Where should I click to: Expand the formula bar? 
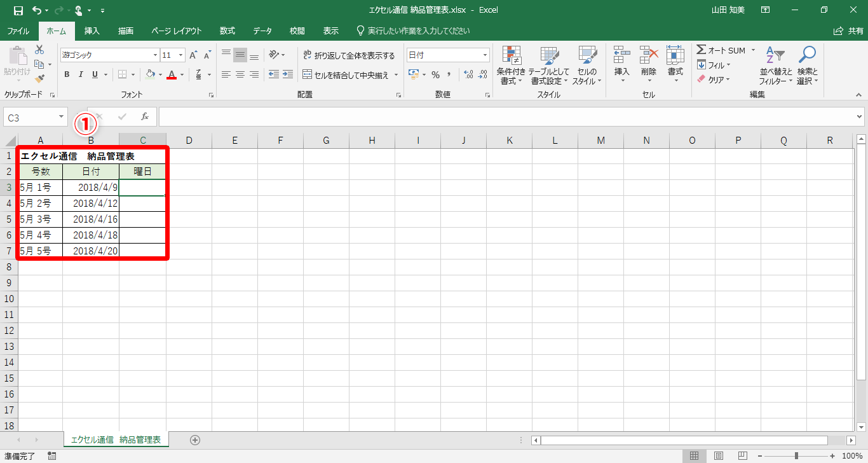click(860, 117)
